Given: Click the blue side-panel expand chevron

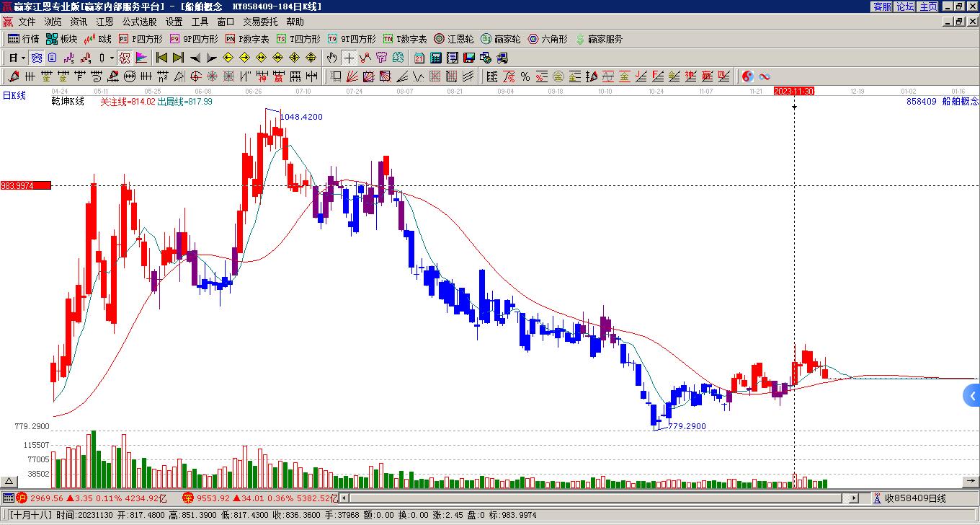Looking at the screenshot, I should click(x=972, y=395).
